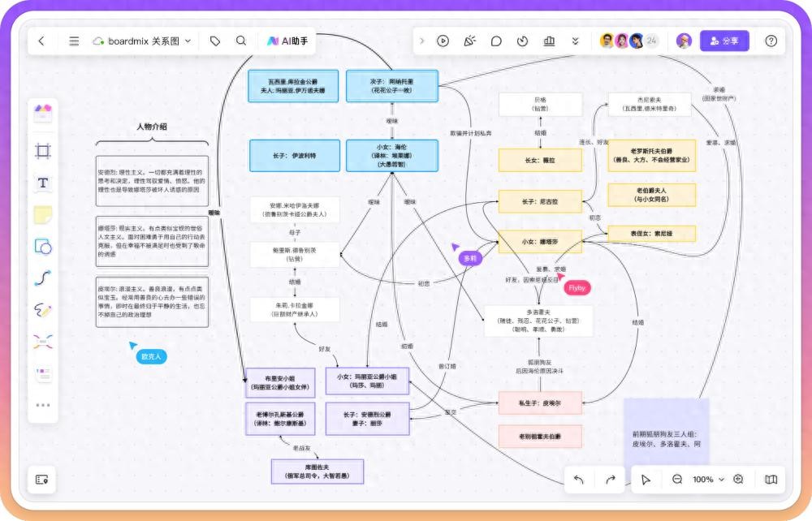This screenshot has height=521, width=812.
Task: Pick the yellow sticky note tool
Action: tap(43, 214)
